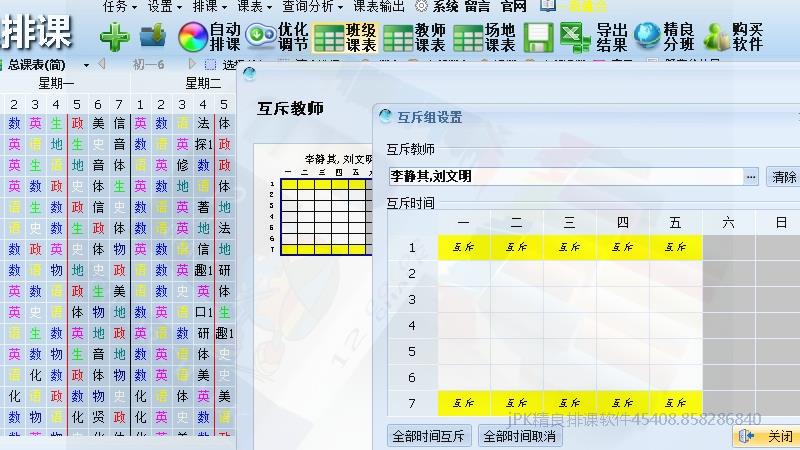Open the 课表 menu
The height and width of the screenshot is (450, 800).
(254, 6)
